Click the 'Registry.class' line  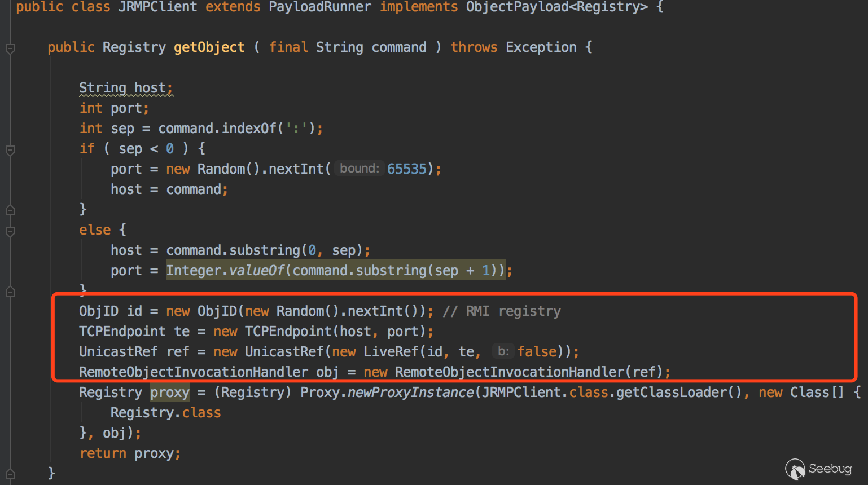[x=166, y=413]
